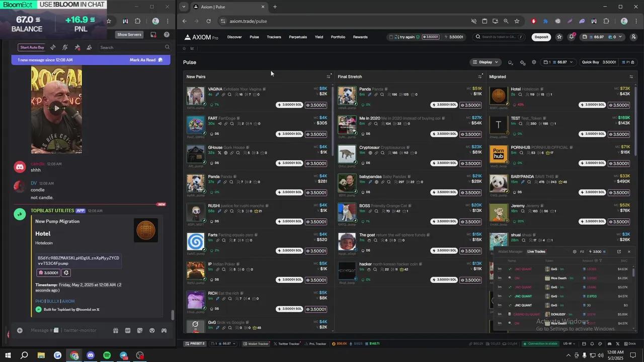
Task: Mark Discord messages as read
Action: coord(146,60)
